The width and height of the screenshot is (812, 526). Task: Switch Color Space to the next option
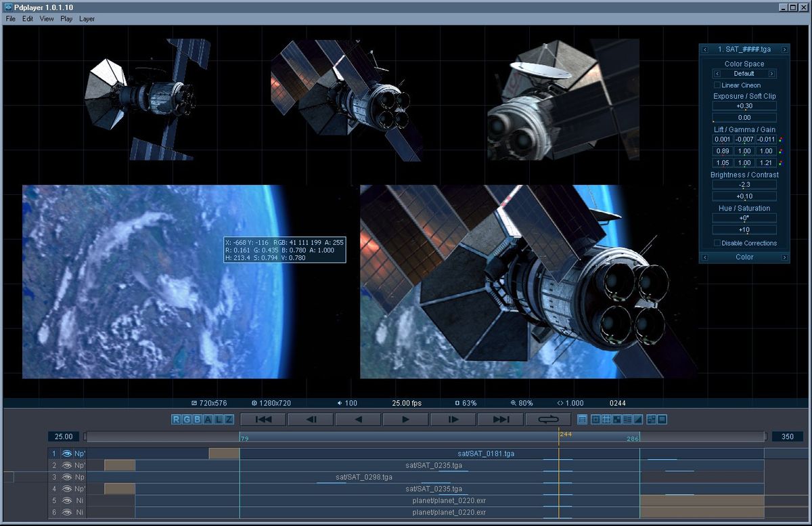pos(771,74)
